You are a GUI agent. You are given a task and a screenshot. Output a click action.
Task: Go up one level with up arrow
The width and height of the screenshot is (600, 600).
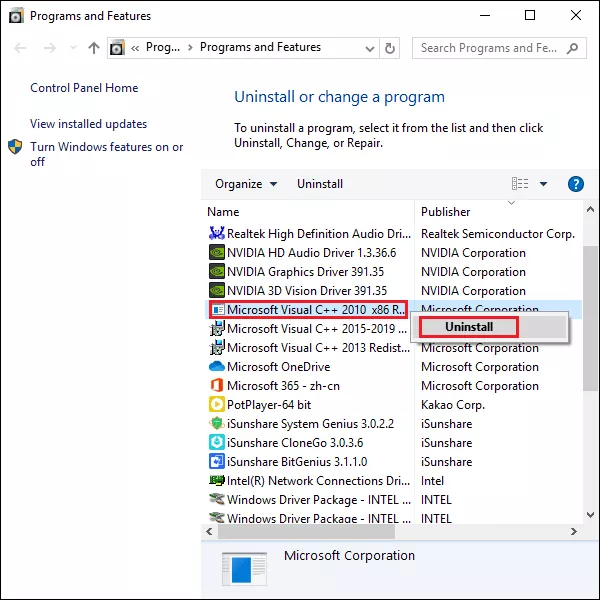tap(94, 48)
